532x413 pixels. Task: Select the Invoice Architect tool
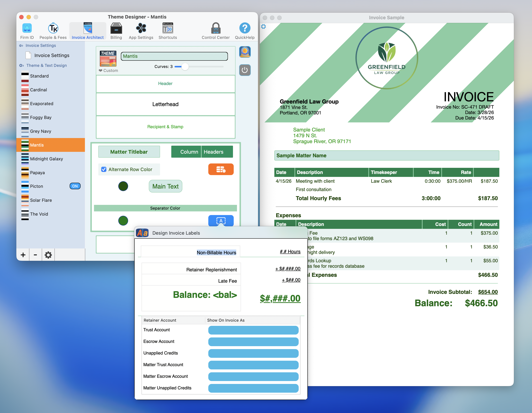(x=87, y=31)
